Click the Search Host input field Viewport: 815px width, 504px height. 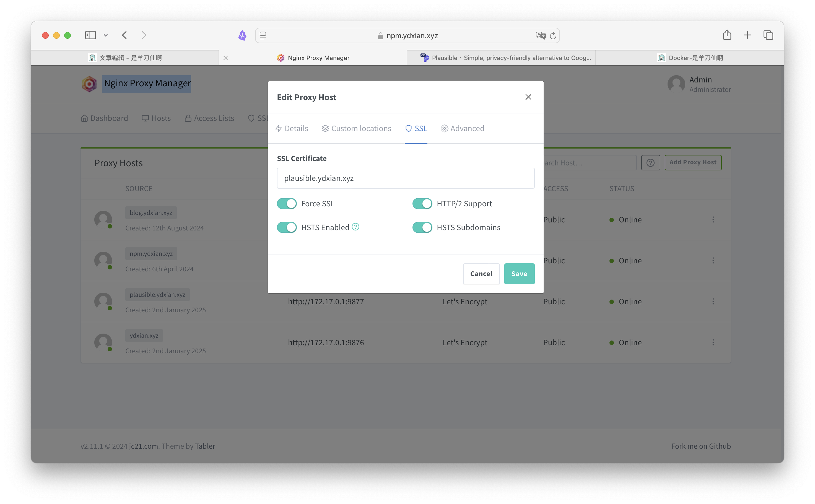point(589,163)
